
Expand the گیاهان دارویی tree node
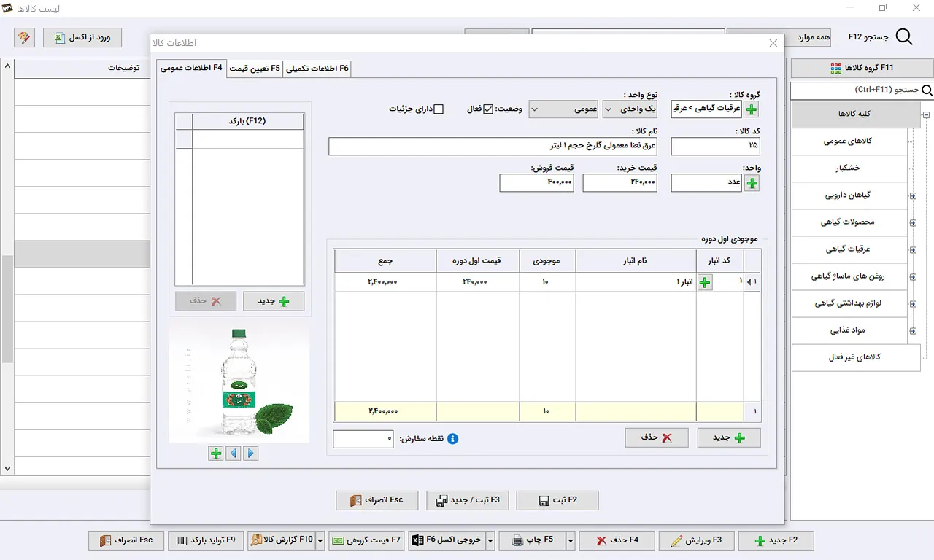pos(913,195)
